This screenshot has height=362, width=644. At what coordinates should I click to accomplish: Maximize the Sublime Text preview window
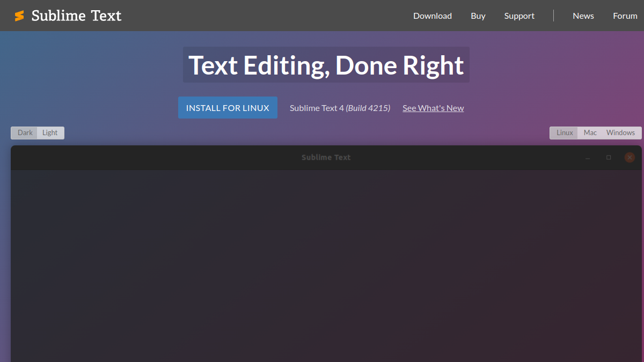(x=609, y=158)
